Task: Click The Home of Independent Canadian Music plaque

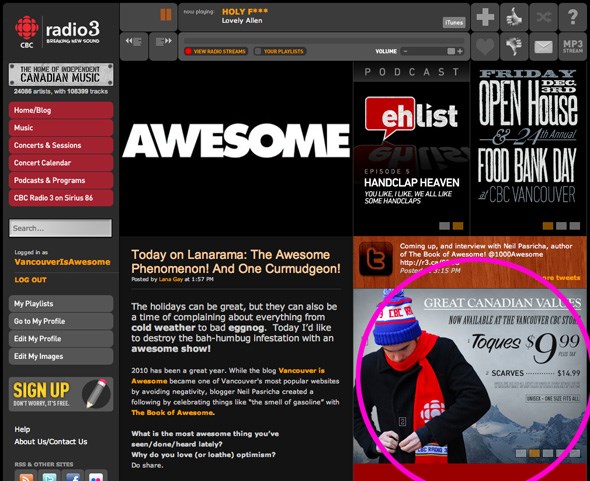Action: 61,74
